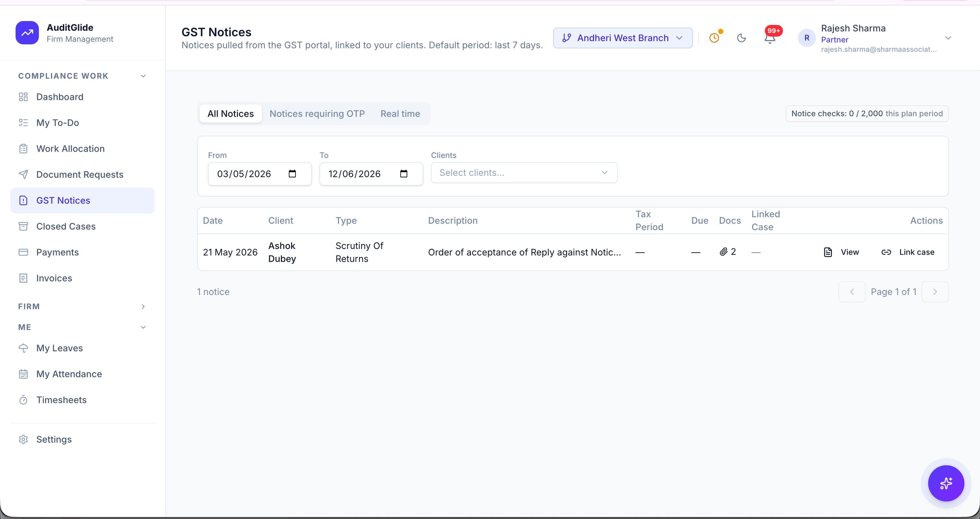Click the 1 notice count text
The height and width of the screenshot is (519, 980).
(213, 291)
